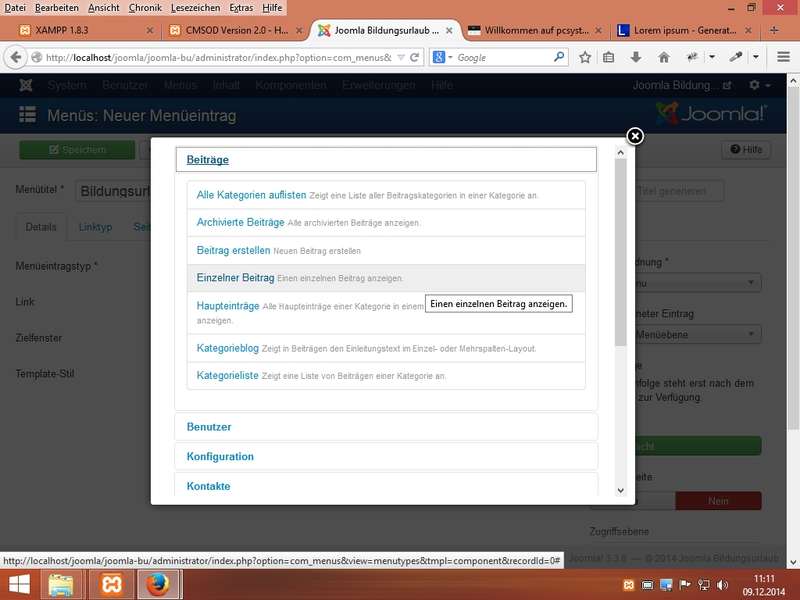The height and width of the screenshot is (600, 800).
Task: Open the toolbar dropdown arrow beside the home icon
Action: click(x=712, y=57)
